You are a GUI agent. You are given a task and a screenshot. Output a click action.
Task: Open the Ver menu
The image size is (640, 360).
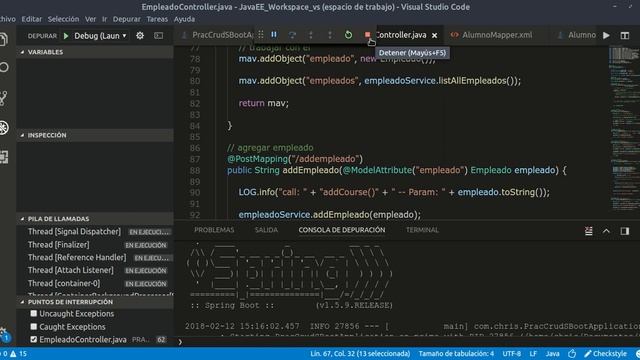pos(90,19)
